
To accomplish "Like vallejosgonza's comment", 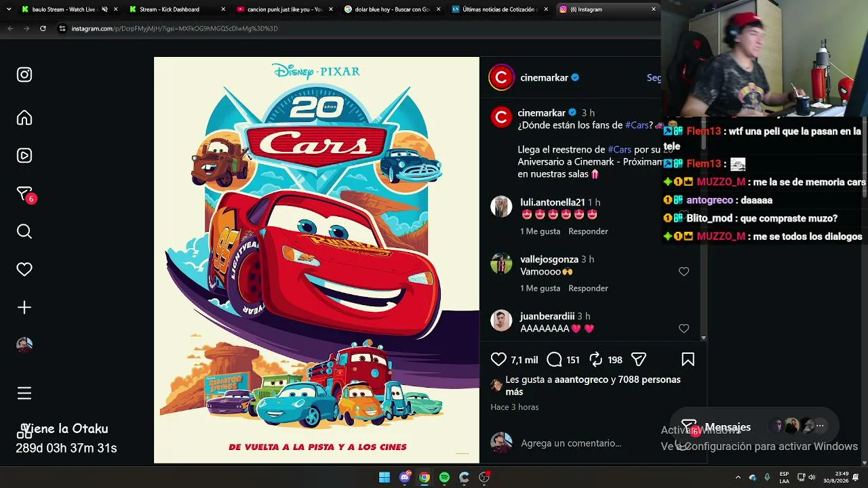I will point(684,272).
